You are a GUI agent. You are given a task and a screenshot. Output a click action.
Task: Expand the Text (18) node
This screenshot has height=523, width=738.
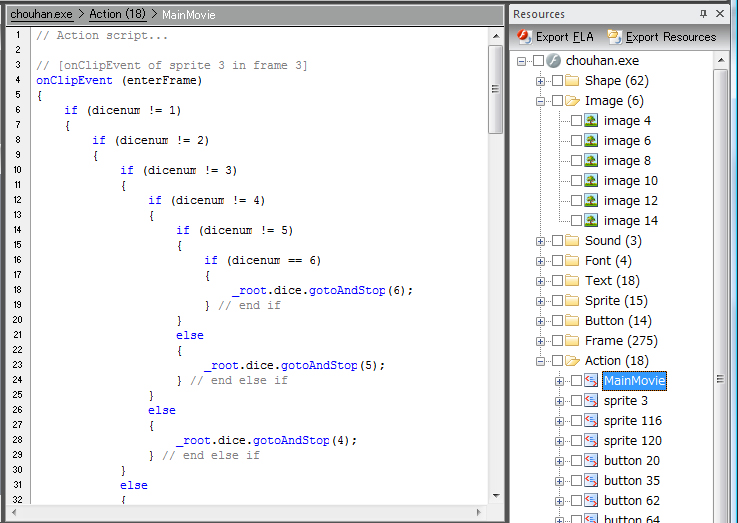[540, 281]
